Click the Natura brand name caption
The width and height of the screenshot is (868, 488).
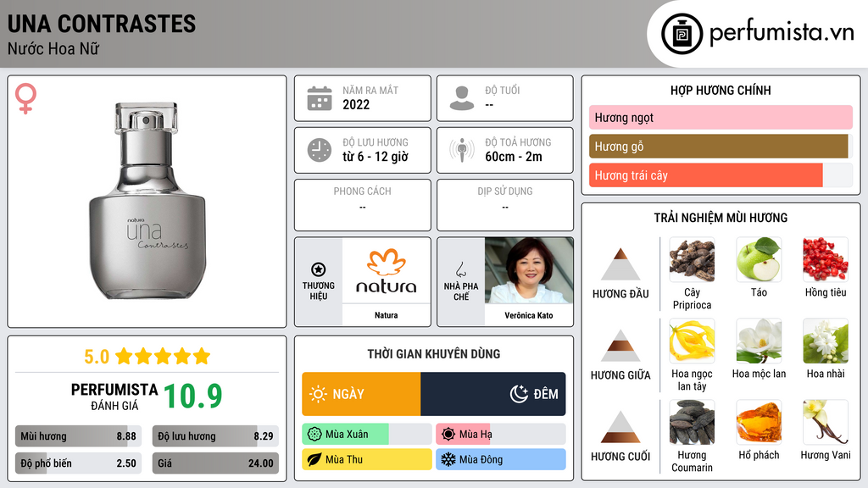[x=386, y=315]
